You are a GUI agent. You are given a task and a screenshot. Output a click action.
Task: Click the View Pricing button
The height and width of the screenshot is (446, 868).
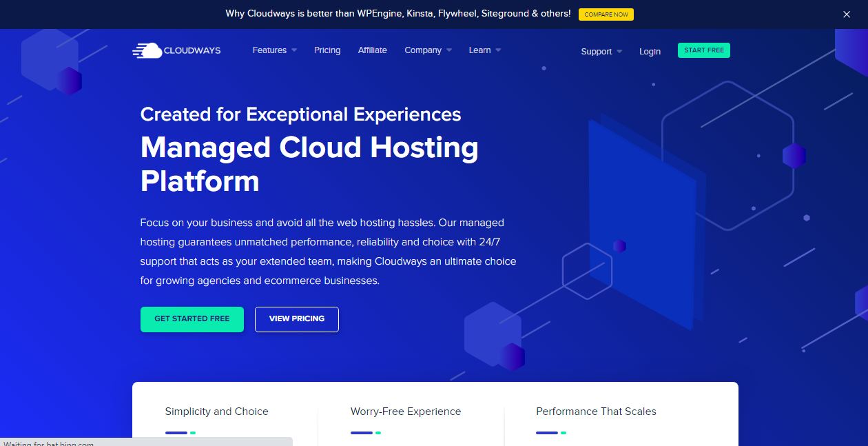[x=297, y=319]
